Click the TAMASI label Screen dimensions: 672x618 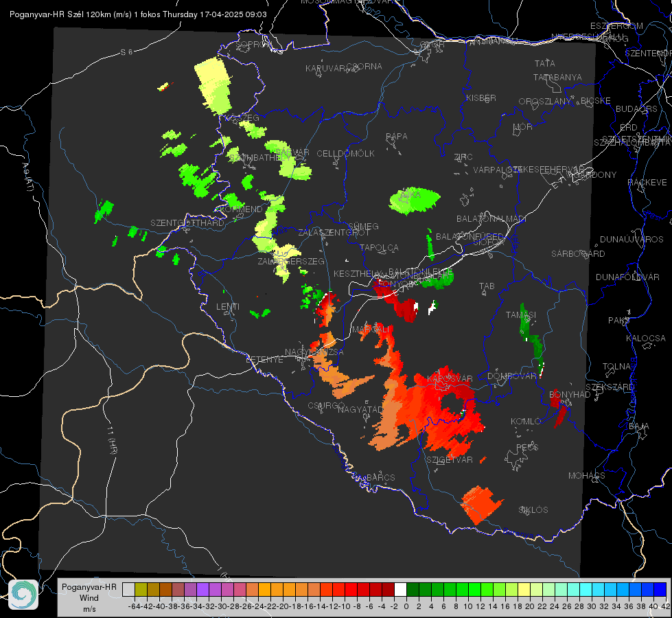521,314
